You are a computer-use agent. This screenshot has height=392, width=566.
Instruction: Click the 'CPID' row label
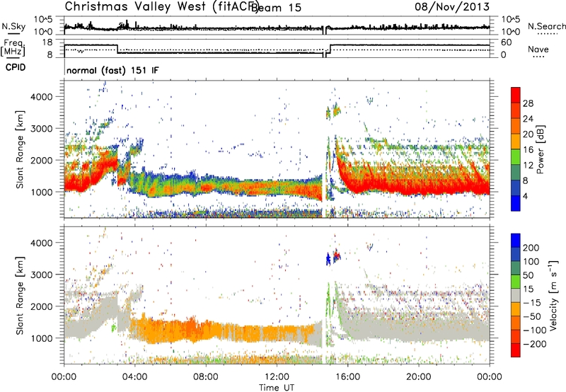[x=16, y=67]
